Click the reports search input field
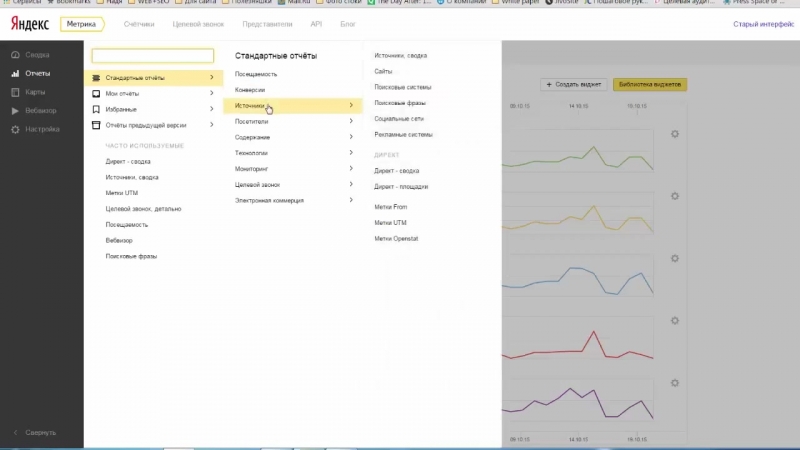Screen dimensions: 800x450 click(153, 56)
